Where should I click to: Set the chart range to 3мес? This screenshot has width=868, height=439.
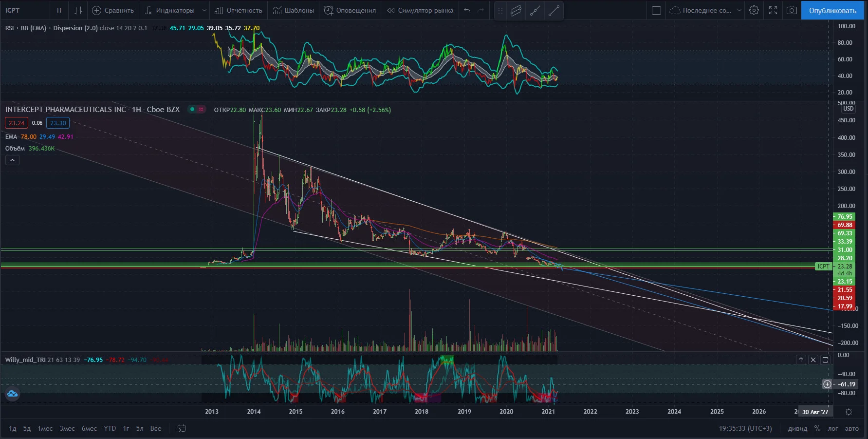[x=67, y=429]
